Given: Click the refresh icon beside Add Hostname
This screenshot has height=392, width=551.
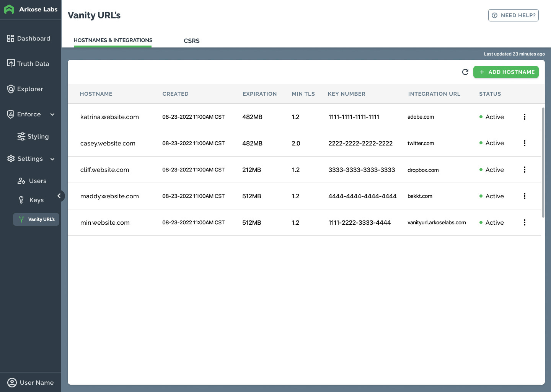Looking at the screenshot, I should coord(465,72).
